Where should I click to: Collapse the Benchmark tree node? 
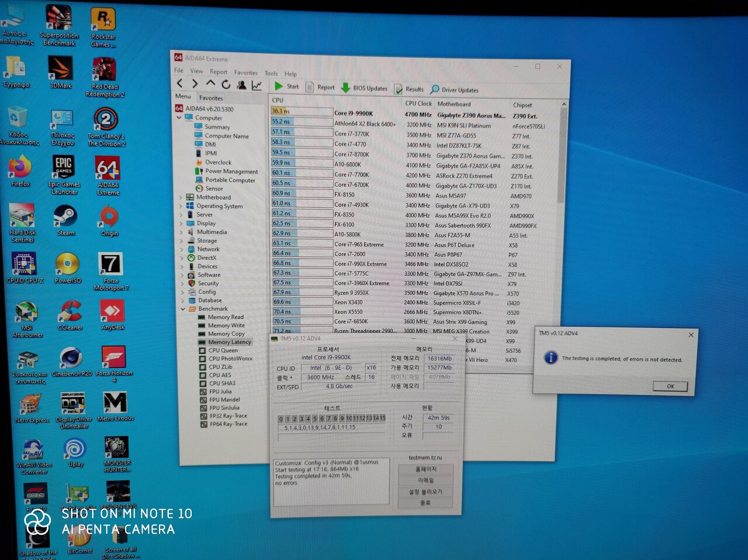click(x=183, y=309)
